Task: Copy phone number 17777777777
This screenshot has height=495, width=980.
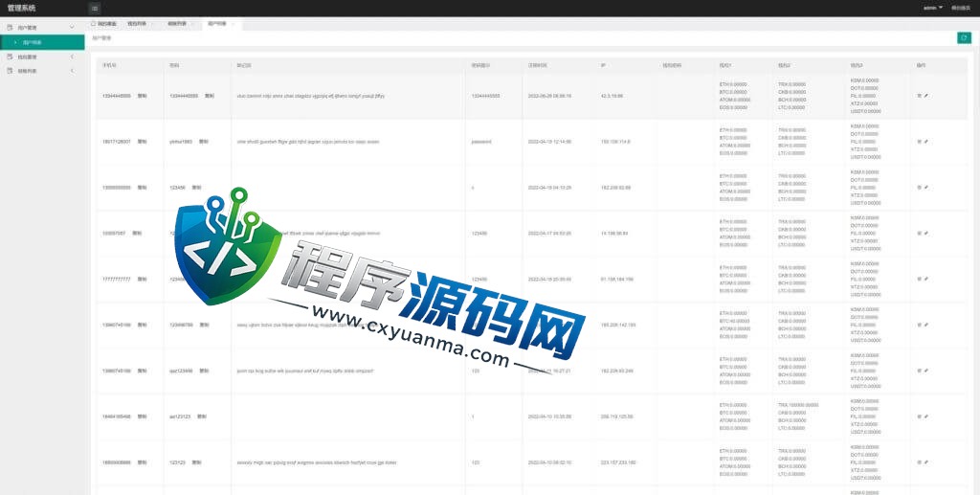Action: 142,279
